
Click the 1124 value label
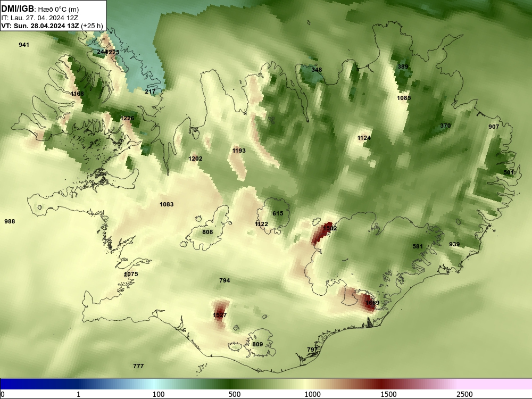[x=364, y=138]
